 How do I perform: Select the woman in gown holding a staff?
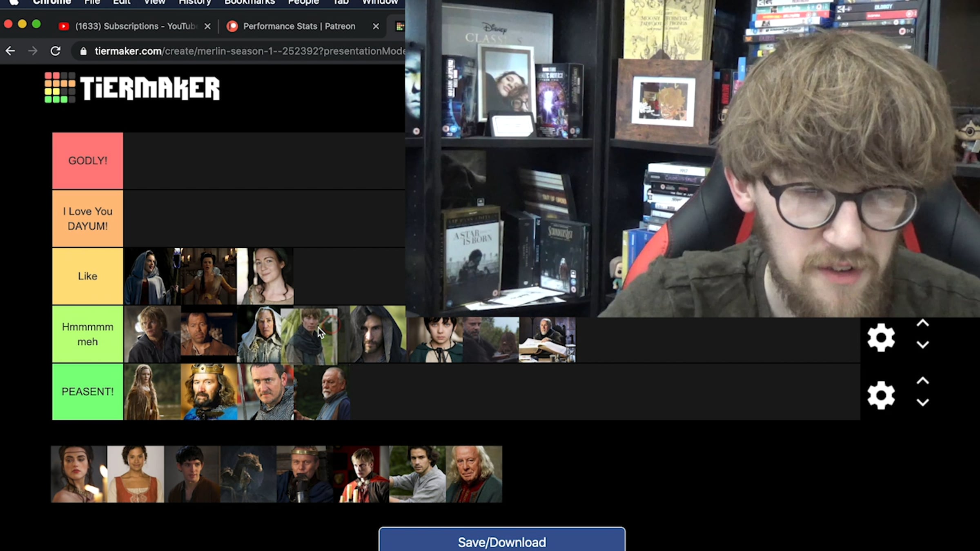point(209,276)
